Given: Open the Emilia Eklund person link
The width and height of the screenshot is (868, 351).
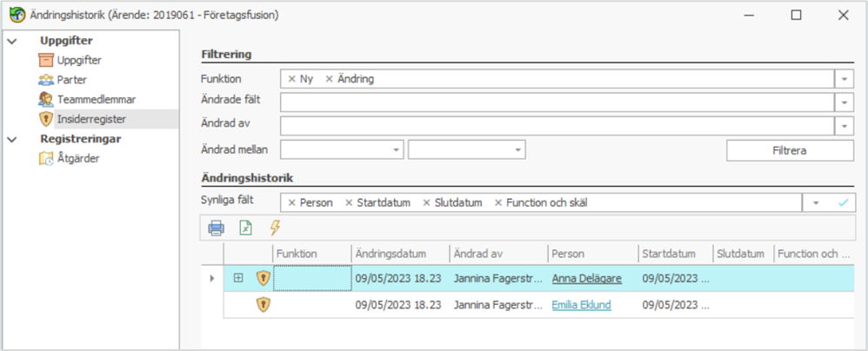Looking at the screenshot, I should pos(583,305).
